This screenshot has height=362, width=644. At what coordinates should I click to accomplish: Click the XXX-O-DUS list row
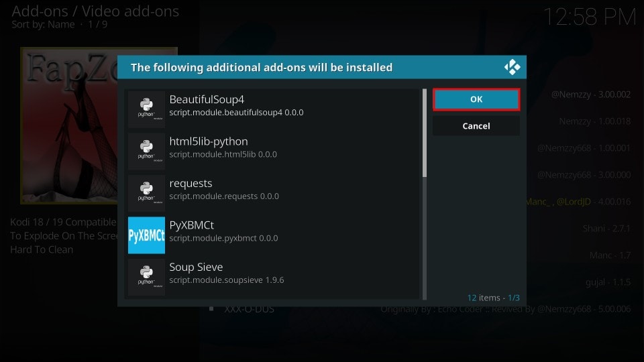point(419,309)
